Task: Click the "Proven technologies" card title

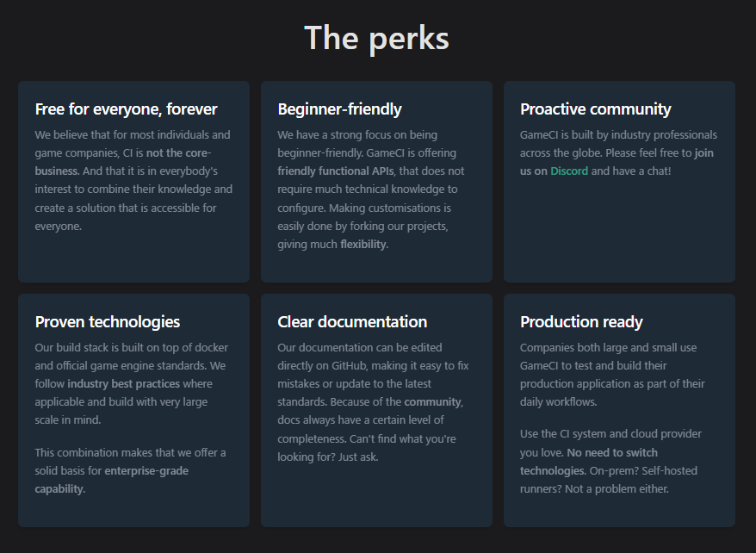Action: (x=108, y=322)
